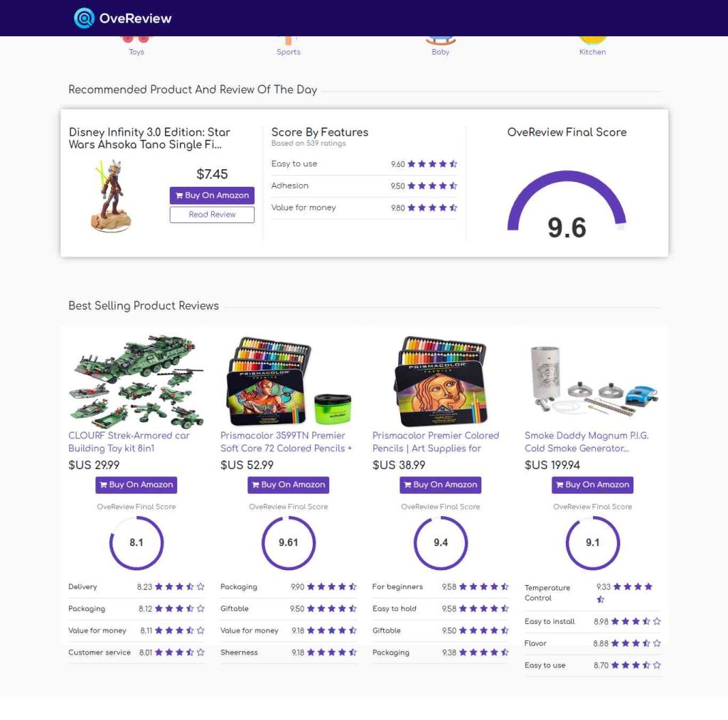This screenshot has width=728, height=720.
Task: Click Customer service 8.01 stars
Action: tap(179, 652)
